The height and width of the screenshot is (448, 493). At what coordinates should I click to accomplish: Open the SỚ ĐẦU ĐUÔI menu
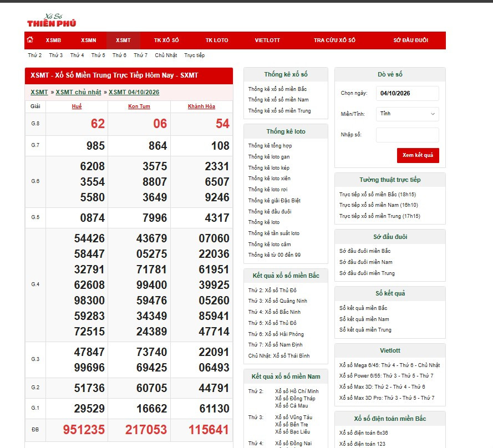410,40
